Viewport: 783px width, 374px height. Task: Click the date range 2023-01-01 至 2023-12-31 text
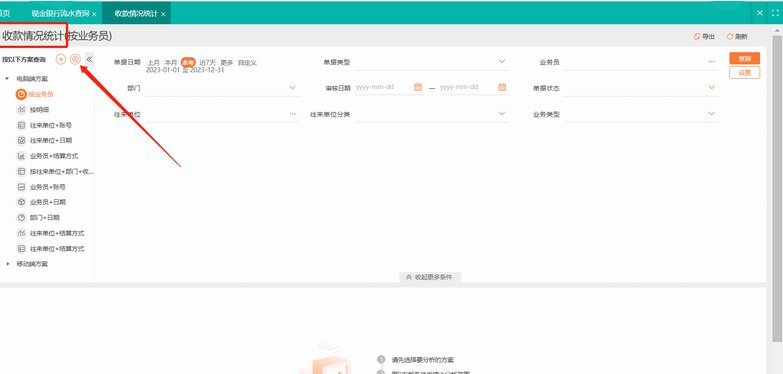[185, 70]
